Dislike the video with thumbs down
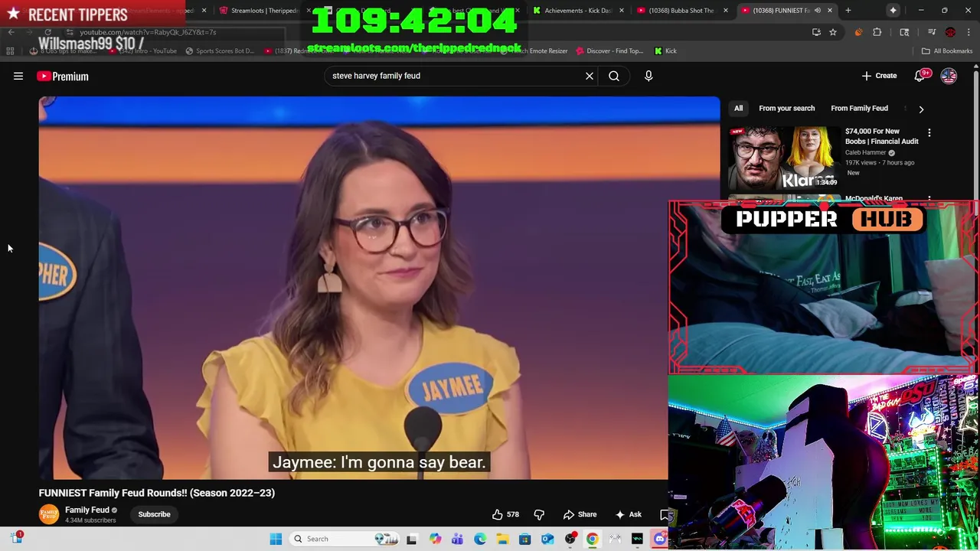Screen dimensions: 980x551 point(539,514)
